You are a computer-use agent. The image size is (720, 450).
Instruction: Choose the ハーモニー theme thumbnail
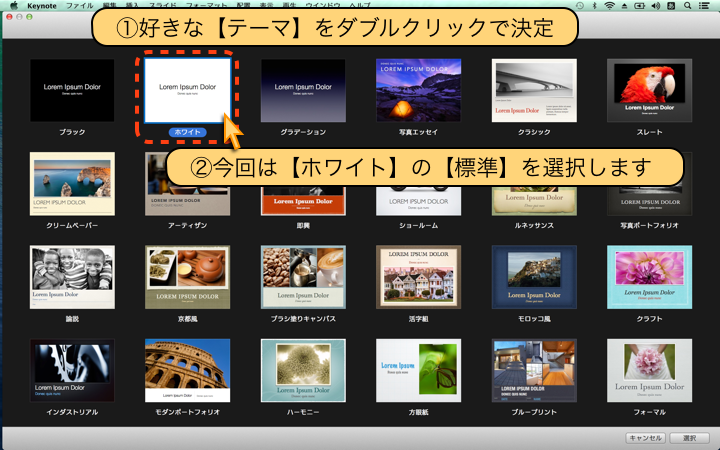(x=303, y=371)
